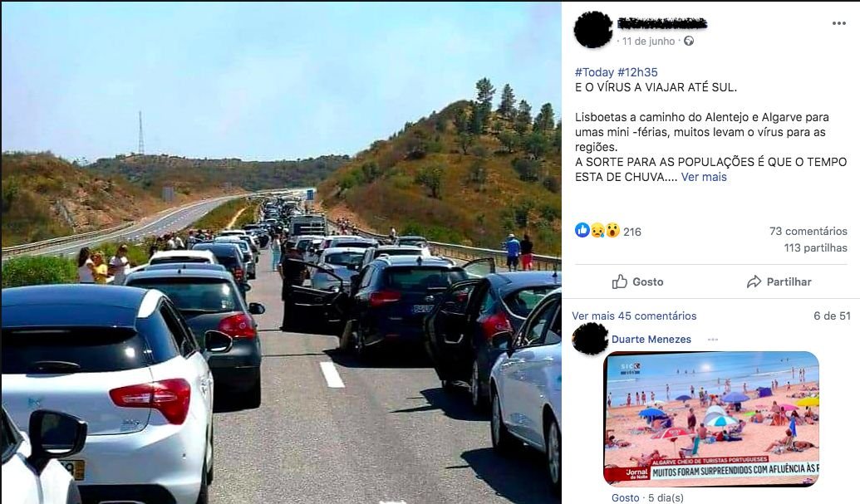Open the beach news image in comment
This screenshot has width=860, height=504.
point(711,419)
